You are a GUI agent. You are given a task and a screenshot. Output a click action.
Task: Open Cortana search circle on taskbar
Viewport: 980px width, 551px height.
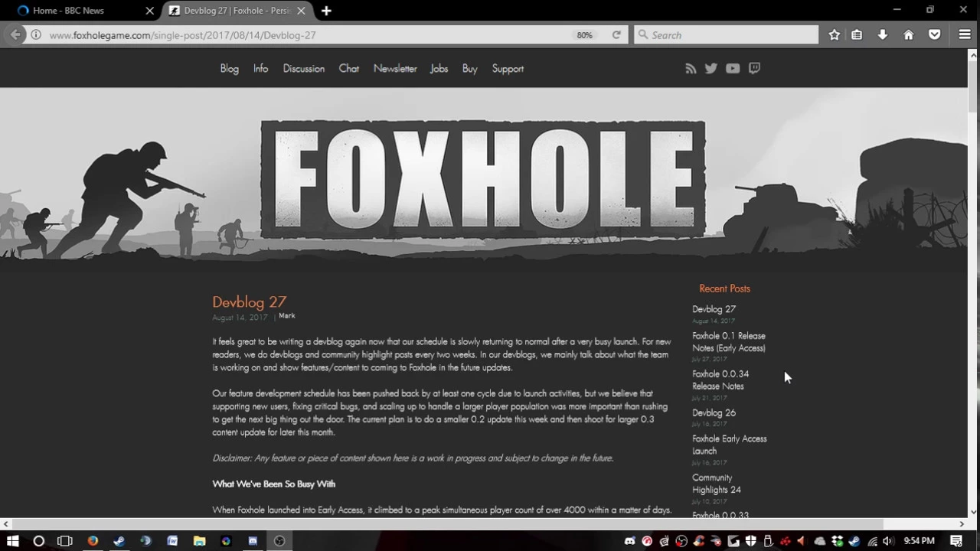click(x=39, y=541)
